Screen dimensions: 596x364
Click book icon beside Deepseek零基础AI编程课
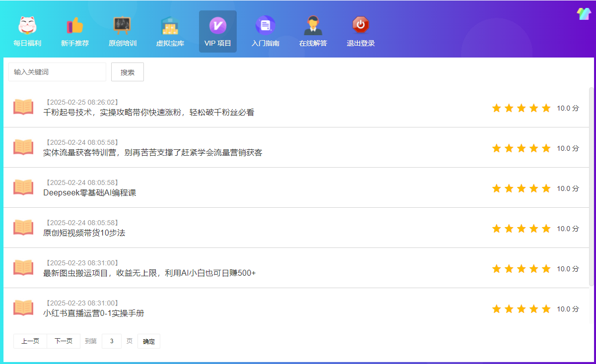click(23, 187)
